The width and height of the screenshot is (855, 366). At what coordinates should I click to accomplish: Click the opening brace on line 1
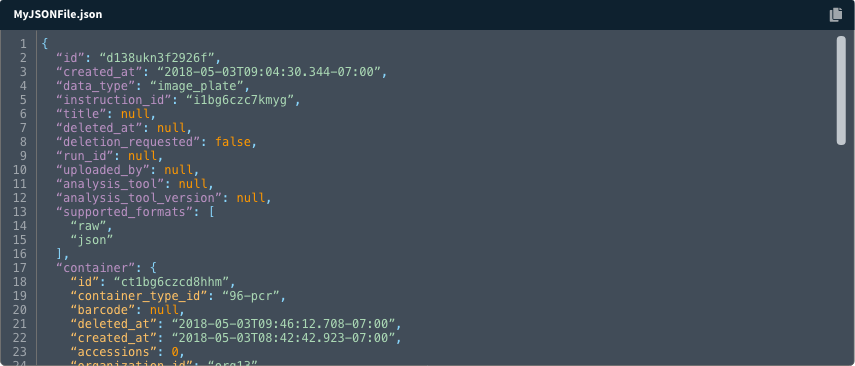tap(45, 44)
